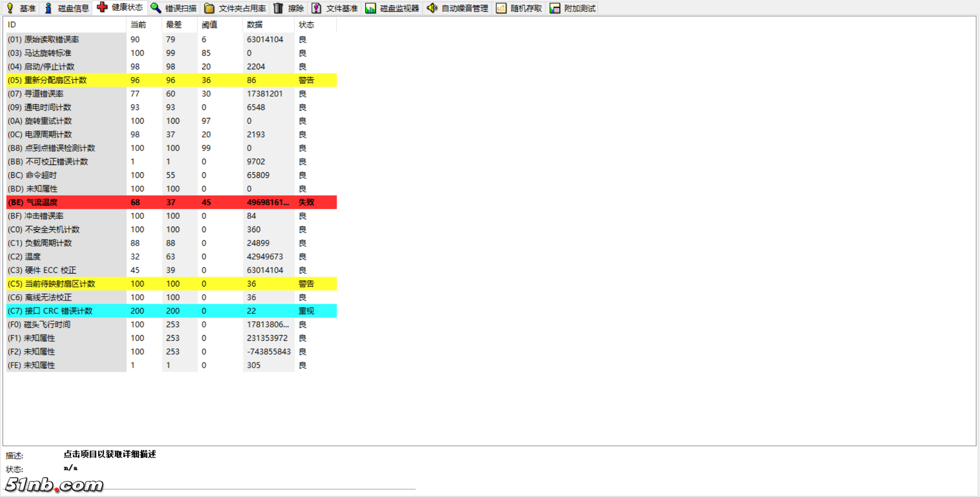Open 自动噪音管理 acoustic management
Screen dimensions: 980x497
457,8
